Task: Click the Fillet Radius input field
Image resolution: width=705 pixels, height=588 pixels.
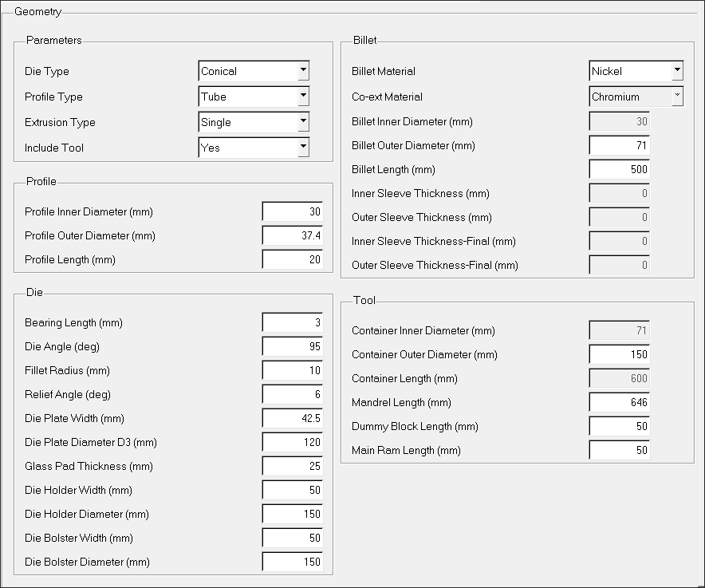Action: click(291, 370)
